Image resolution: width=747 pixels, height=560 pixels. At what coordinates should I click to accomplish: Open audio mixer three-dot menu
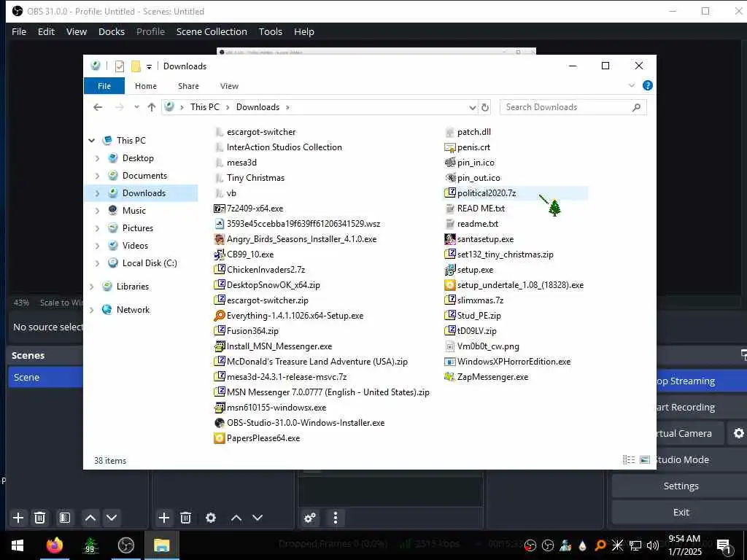(x=336, y=518)
